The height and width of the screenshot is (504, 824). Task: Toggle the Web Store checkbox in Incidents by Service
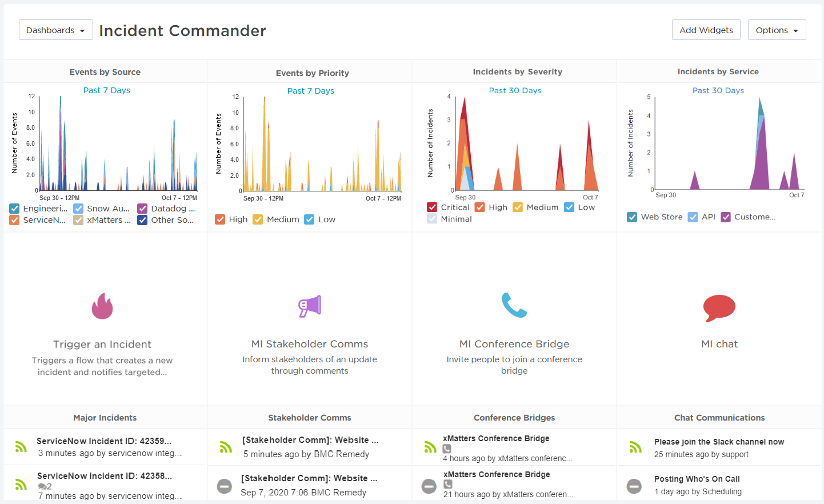click(x=632, y=217)
